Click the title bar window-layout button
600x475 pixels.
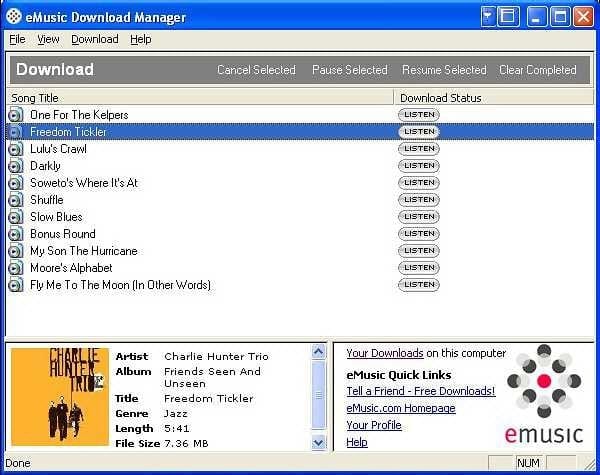(508, 16)
